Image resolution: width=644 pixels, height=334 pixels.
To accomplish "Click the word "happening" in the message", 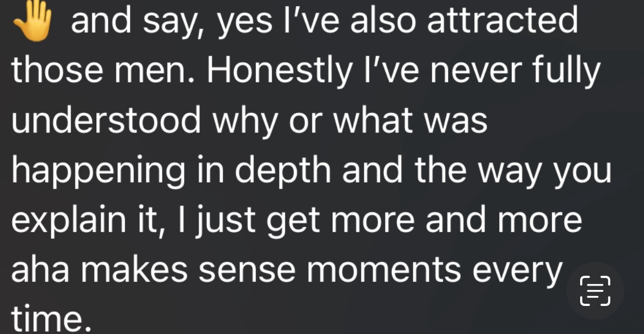I will pos(98,172).
